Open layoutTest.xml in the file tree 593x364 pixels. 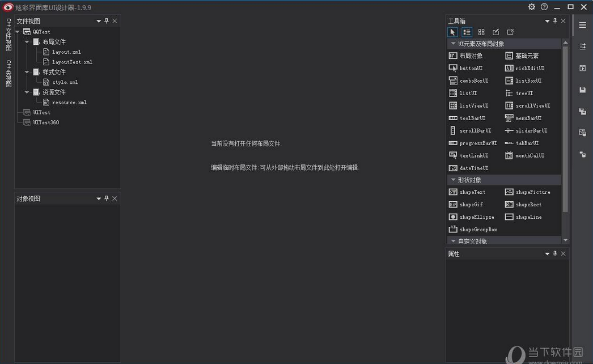(67, 62)
